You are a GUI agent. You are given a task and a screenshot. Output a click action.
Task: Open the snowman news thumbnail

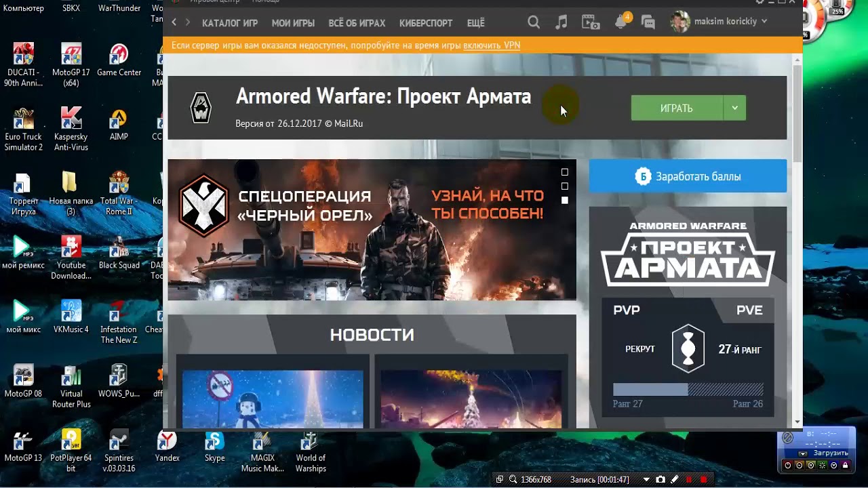click(273, 399)
